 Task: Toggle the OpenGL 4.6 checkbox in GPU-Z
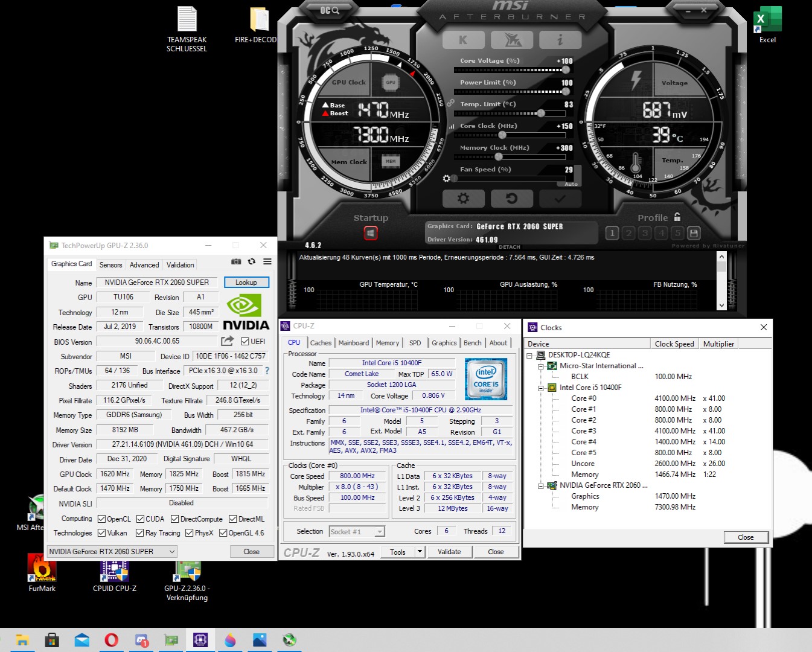point(223,533)
